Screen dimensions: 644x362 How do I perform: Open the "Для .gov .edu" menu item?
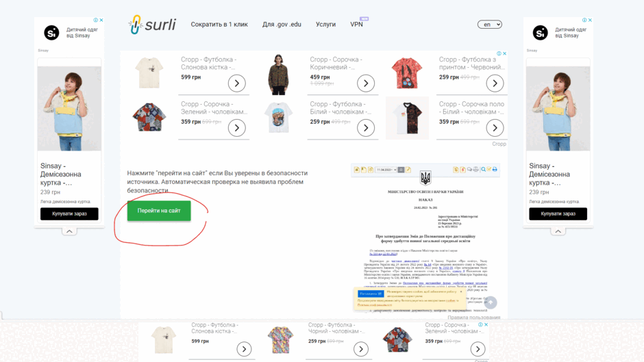(x=282, y=24)
